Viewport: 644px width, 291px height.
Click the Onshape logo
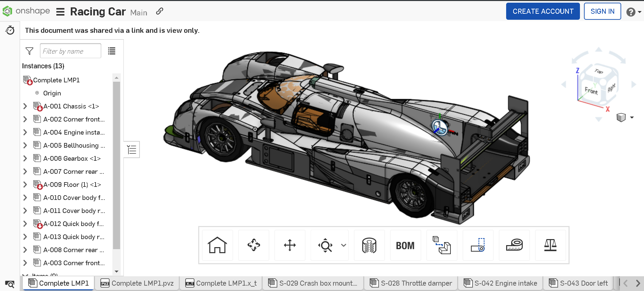pos(26,11)
